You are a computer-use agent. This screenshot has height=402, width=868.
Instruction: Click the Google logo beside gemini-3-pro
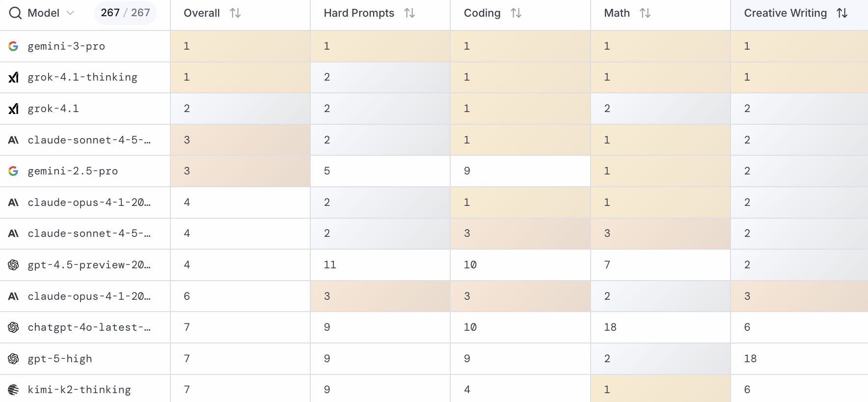13,46
